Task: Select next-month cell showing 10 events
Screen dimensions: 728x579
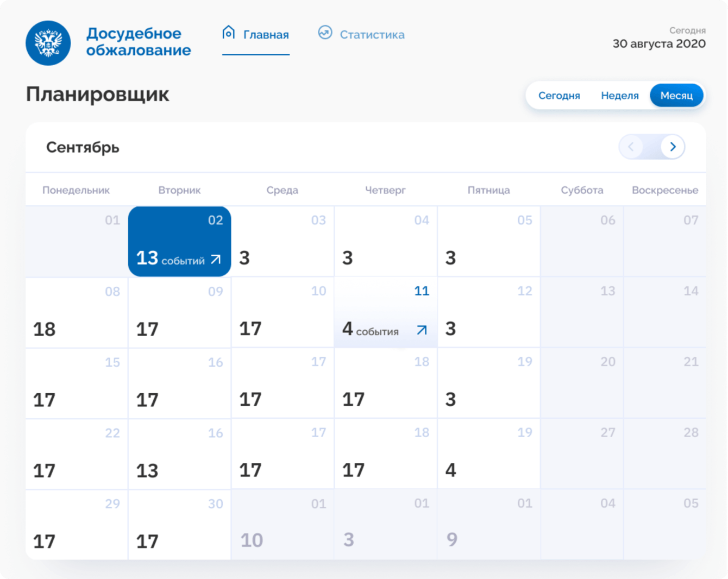Action: click(x=283, y=525)
